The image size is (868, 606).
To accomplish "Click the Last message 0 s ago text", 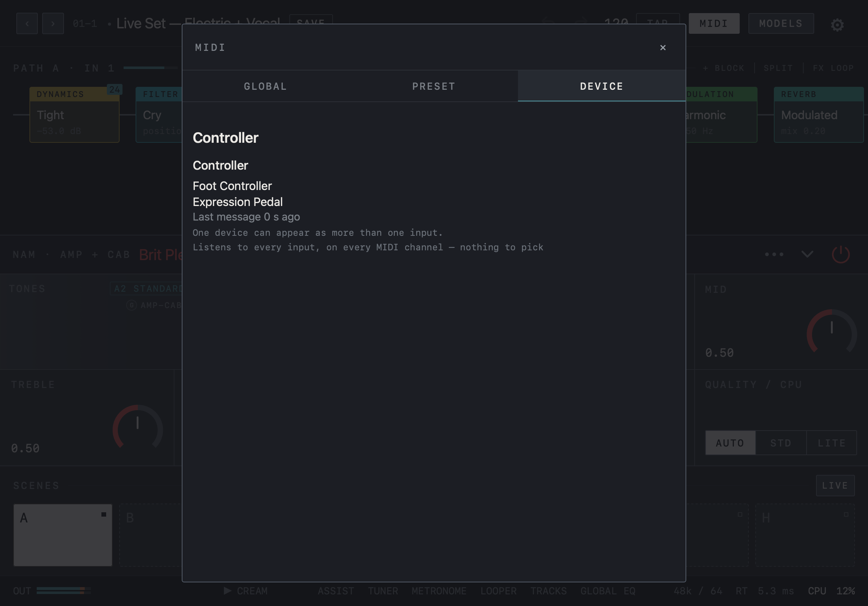I will 246,217.
